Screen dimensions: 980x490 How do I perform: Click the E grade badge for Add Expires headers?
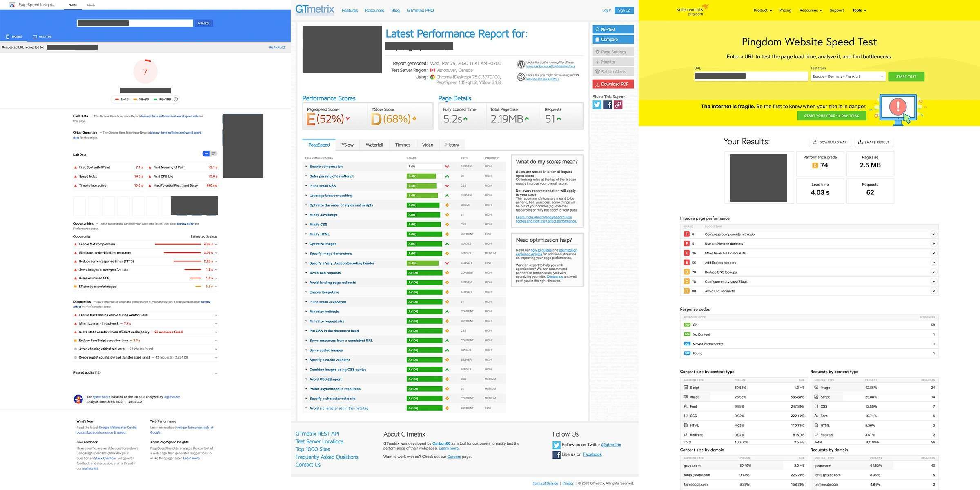click(687, 263)
